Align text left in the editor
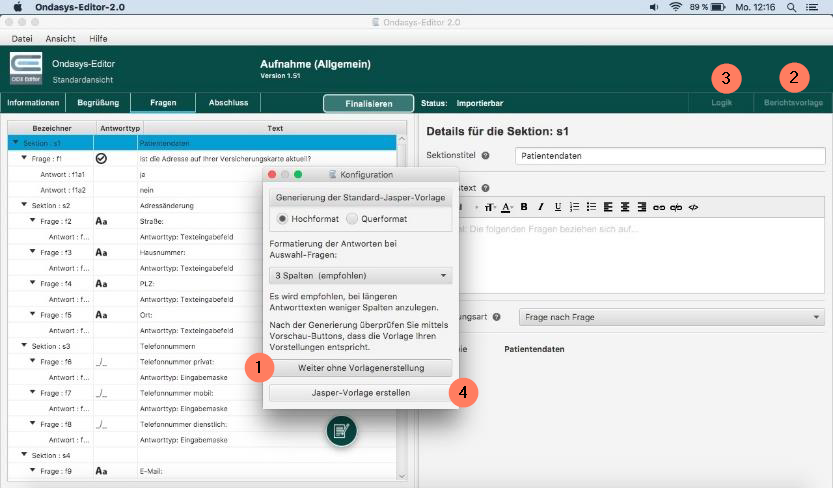The height and width of the screenshot is (488, 834). tap(608, 207)
